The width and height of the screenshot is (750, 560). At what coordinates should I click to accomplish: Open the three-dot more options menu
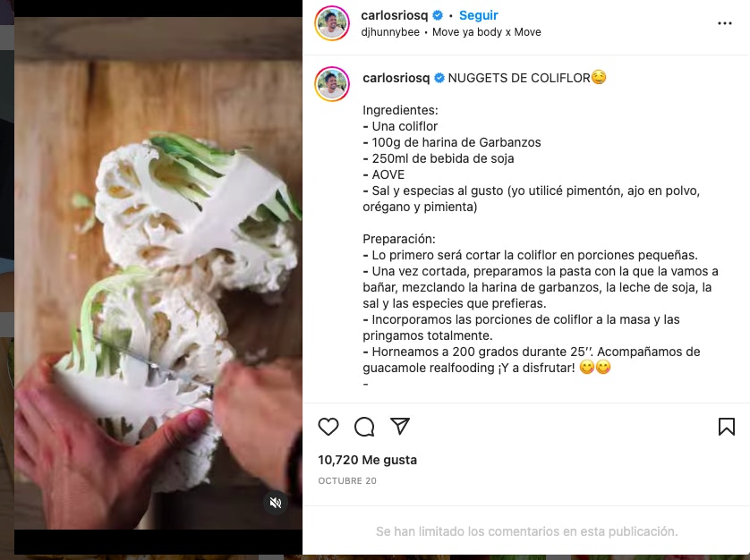tap(725, 23)
